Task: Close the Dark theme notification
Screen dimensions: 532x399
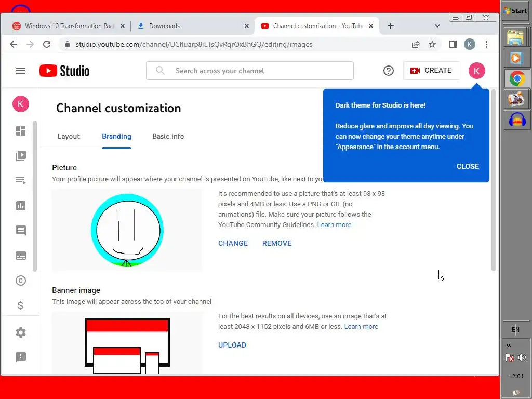Action: pyautogui.click(x=468, y=166)
